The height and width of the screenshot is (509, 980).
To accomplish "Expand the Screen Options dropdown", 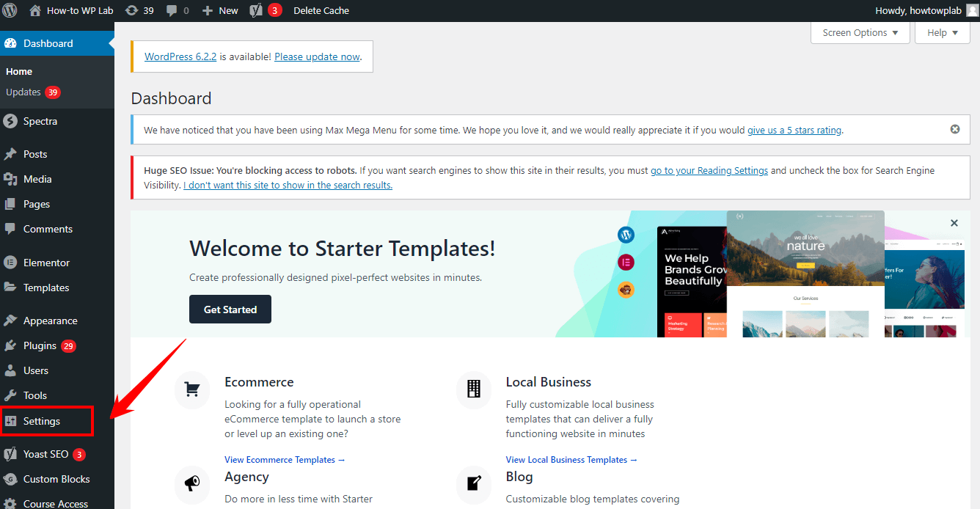I will click(x=860, y=32).
